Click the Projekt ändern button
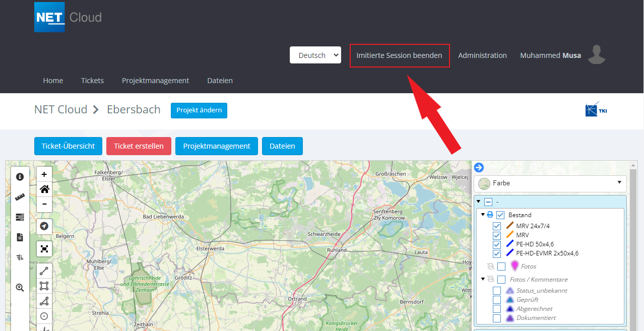Screen dimensions: 644x331 (199, 110)
